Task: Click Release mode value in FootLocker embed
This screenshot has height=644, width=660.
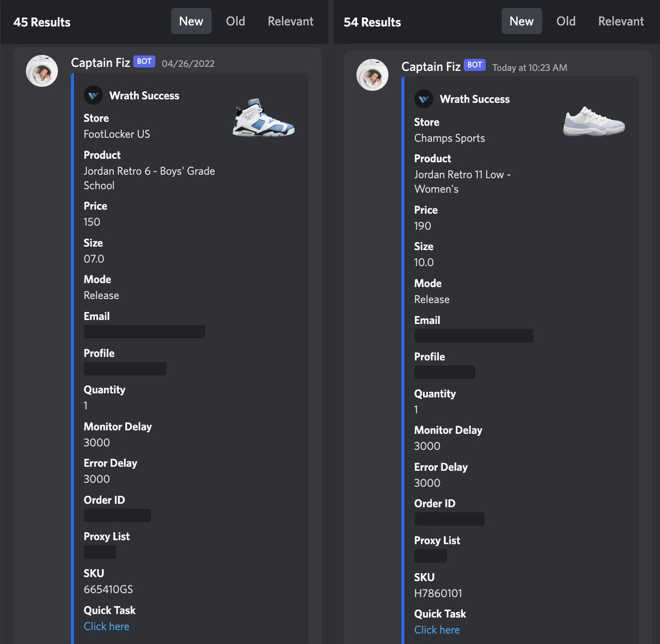Action: 101,296
